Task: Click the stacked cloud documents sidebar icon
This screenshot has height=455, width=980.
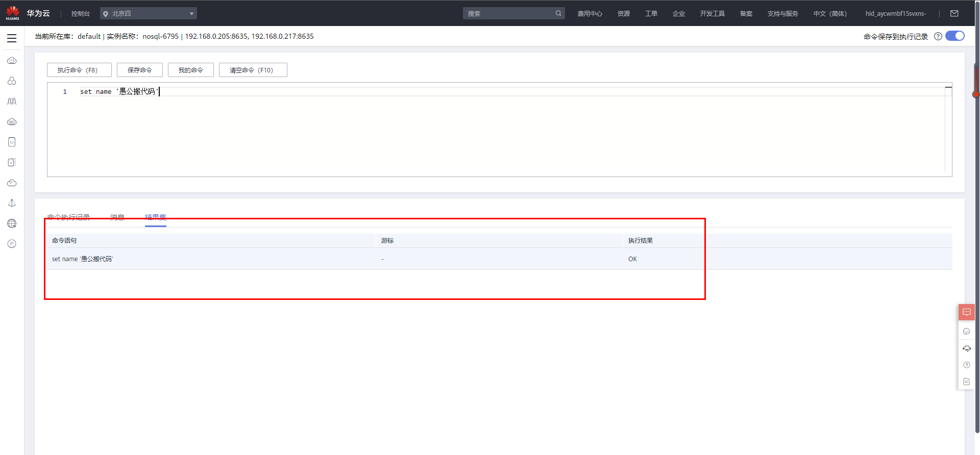Action: [12, 162]
